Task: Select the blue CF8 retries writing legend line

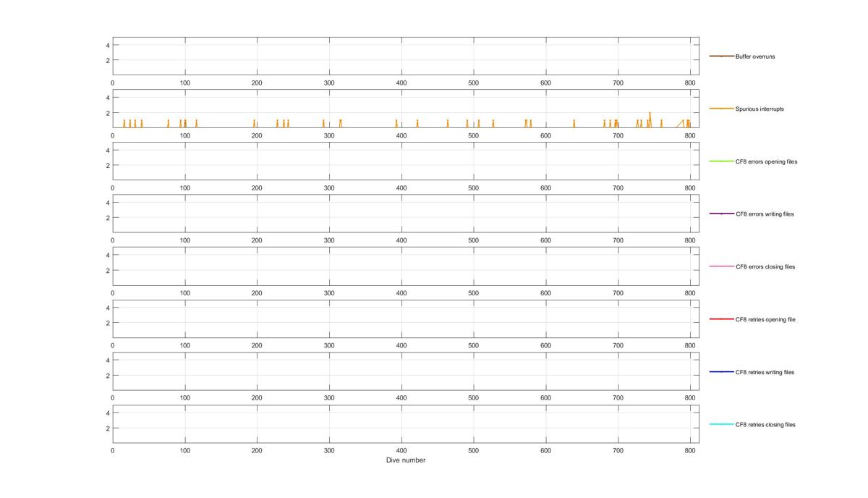Action: pos(721,372)
